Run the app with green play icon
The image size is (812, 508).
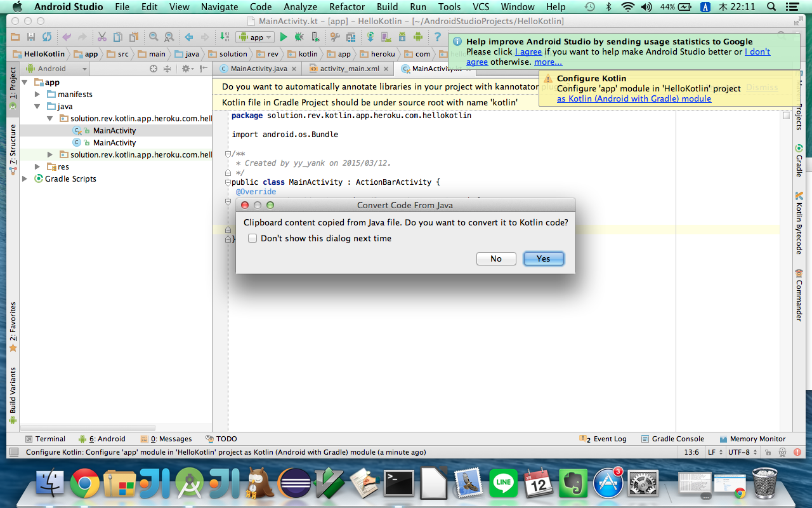pos(284,37)
